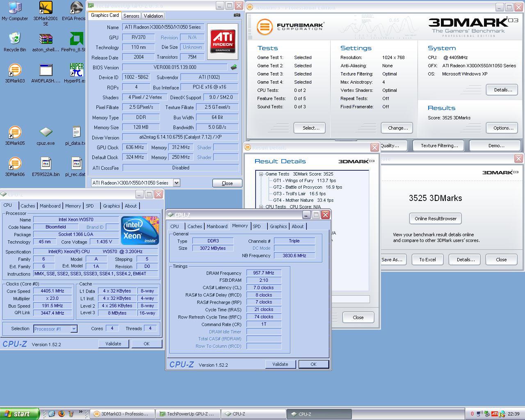Open Processor #1 selection dropdown
This screenshot has width=525, height=420.
pyautogui.click(x=74, y=329)
